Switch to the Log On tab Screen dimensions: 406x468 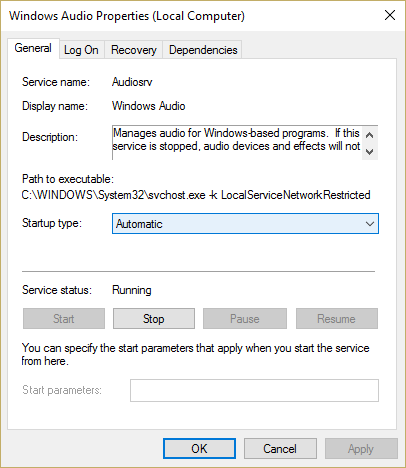(82, 50)
